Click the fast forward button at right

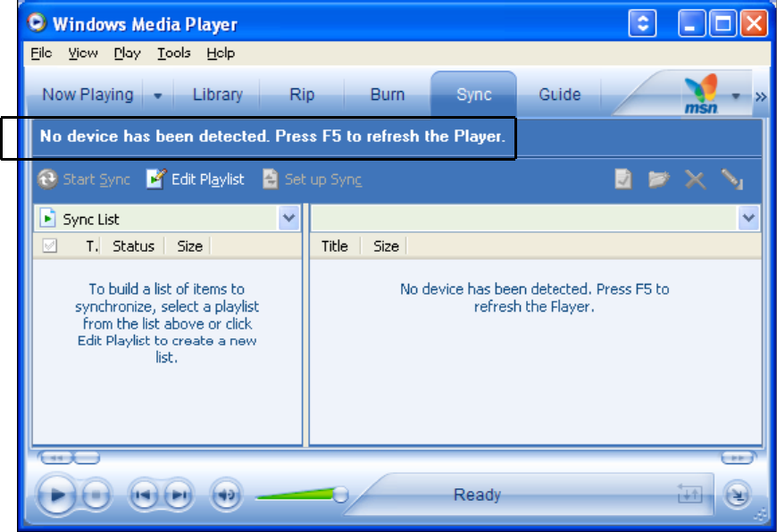coord(738,458)
